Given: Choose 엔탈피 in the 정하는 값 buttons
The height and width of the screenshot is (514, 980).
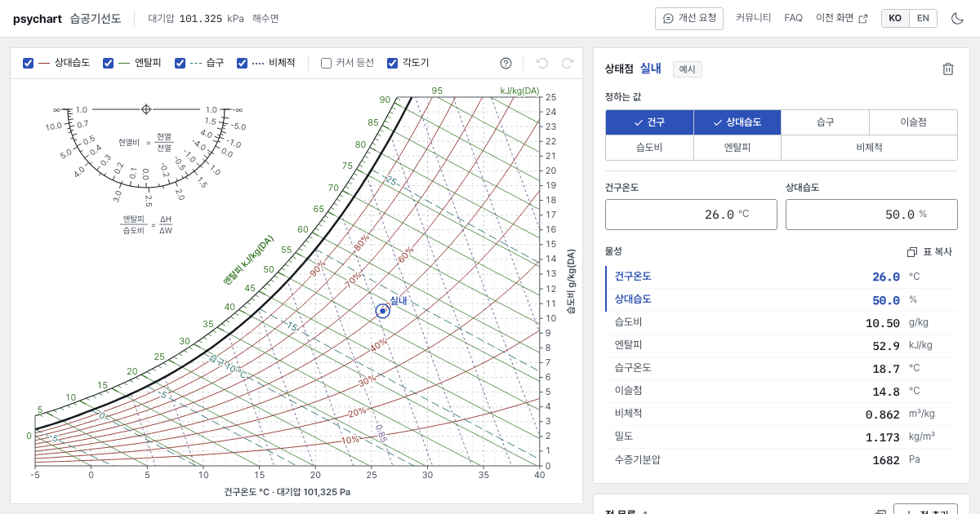Looking at the screenshot, I should 737,148.
